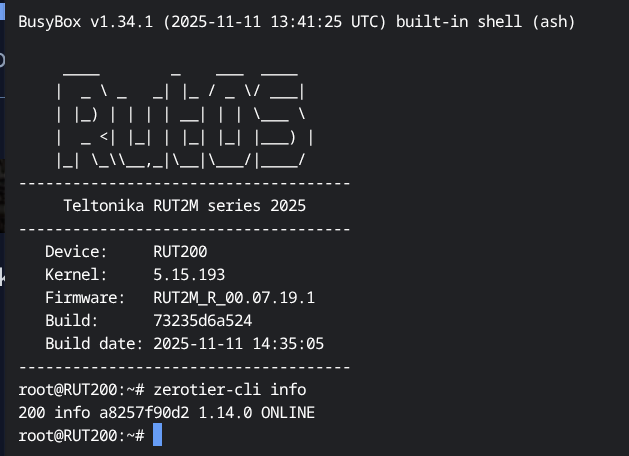Screen dimensions: 629x456
Task: Click the Build date label
Action: (94, 343)
